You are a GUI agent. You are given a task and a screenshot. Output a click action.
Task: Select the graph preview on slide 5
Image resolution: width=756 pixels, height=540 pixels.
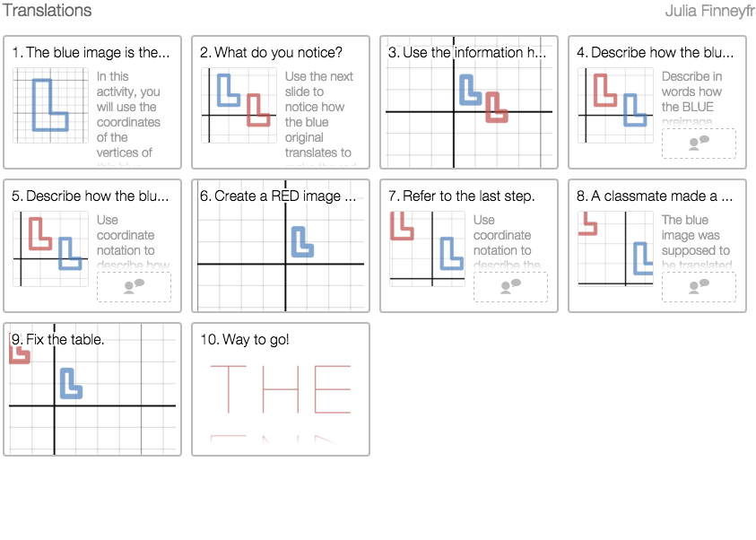point(51,248)
